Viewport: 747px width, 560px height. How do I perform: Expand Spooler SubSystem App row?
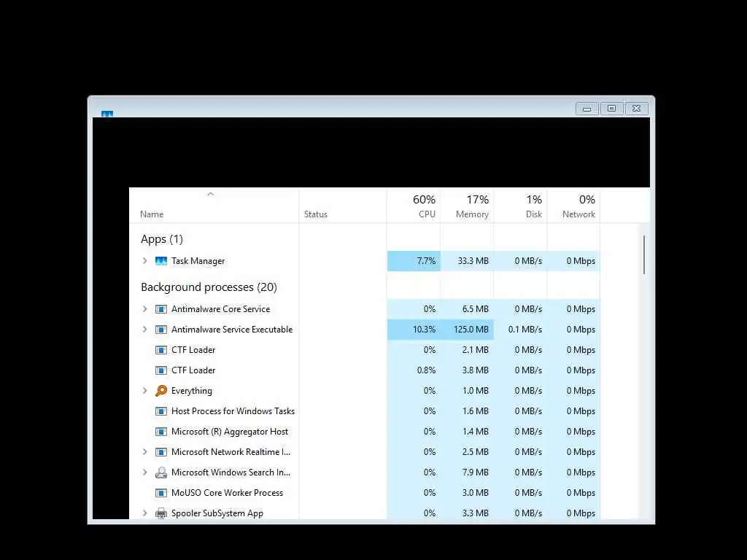pyautogui.click(x=145, y=513)
